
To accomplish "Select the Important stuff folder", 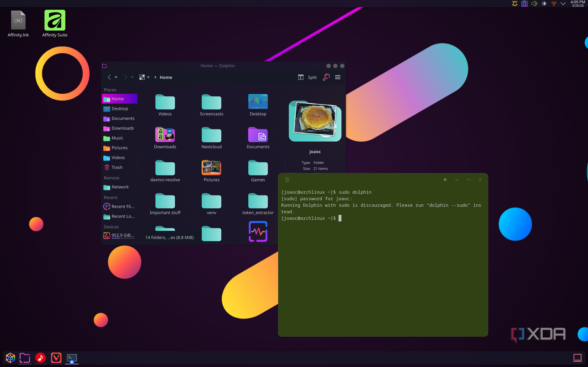I will coord(165,204).
